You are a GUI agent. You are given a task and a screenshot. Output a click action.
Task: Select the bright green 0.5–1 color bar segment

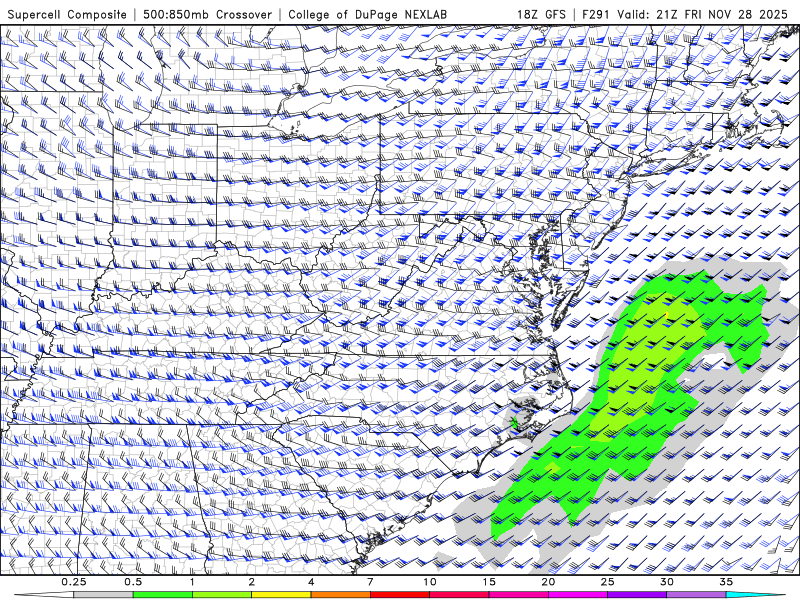[x=162, y=595]
